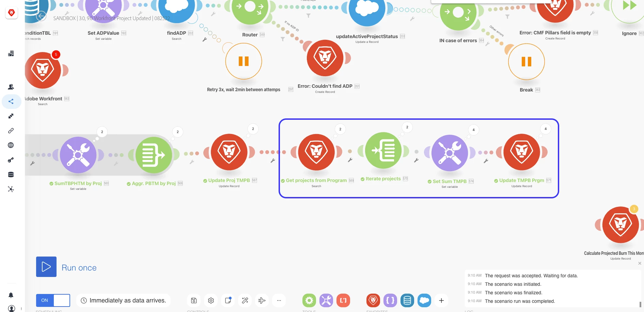Toggle the scenario ON/OFF scheduling switch
This screenshot has width=644, height=312.
coord(53,300)
